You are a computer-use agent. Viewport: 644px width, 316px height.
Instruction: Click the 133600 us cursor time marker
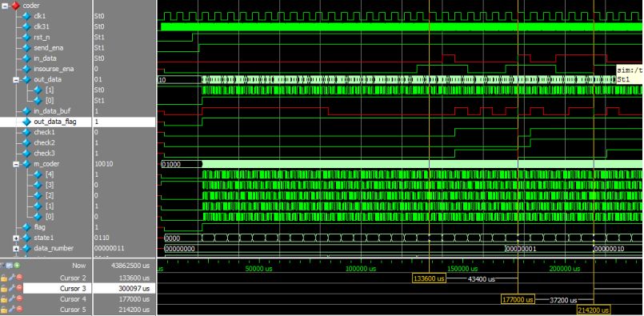point(429,278)
